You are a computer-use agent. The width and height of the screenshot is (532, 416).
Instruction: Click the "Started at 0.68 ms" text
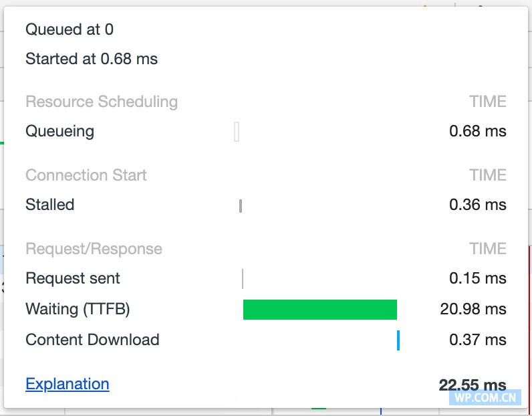pos(92,59)
